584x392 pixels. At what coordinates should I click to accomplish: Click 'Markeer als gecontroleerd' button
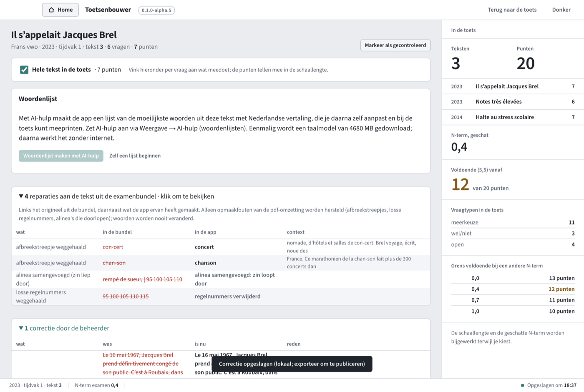[x=395, y=45]
